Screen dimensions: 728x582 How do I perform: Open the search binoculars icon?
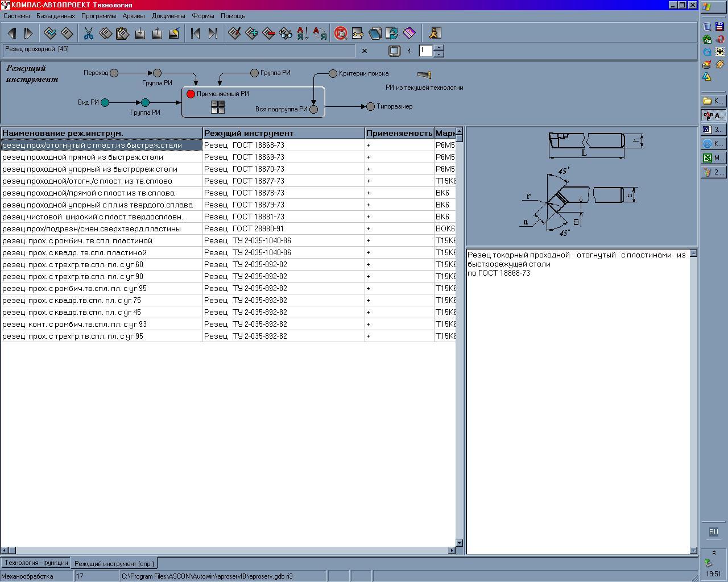(286, 33)
